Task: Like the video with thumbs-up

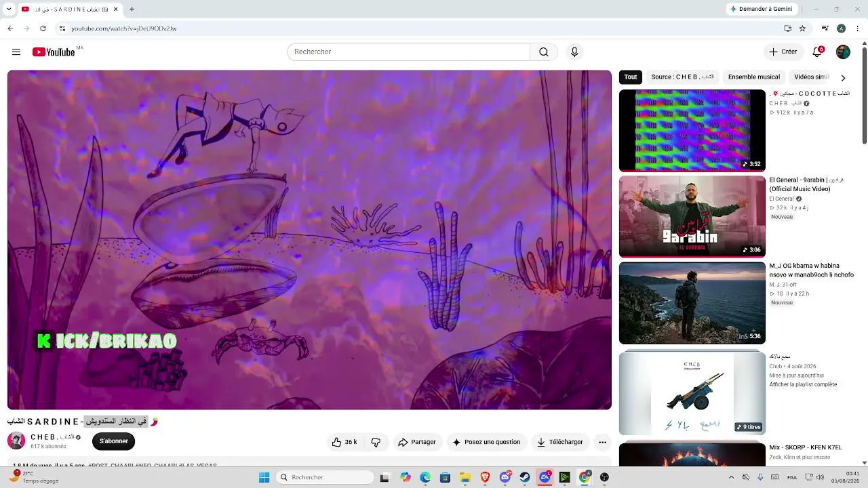Action: click(x=344, y=442)
